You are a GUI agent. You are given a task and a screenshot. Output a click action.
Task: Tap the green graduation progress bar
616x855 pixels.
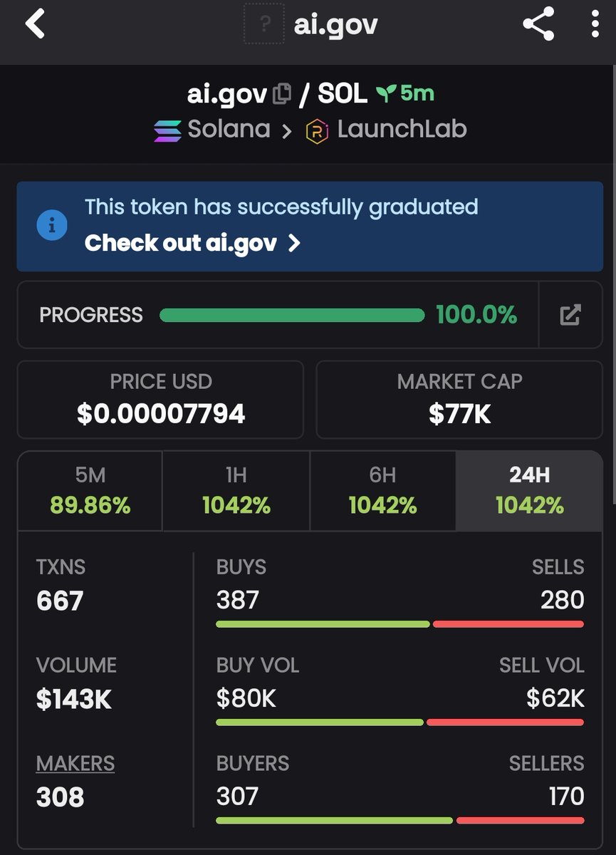point(292,315)
